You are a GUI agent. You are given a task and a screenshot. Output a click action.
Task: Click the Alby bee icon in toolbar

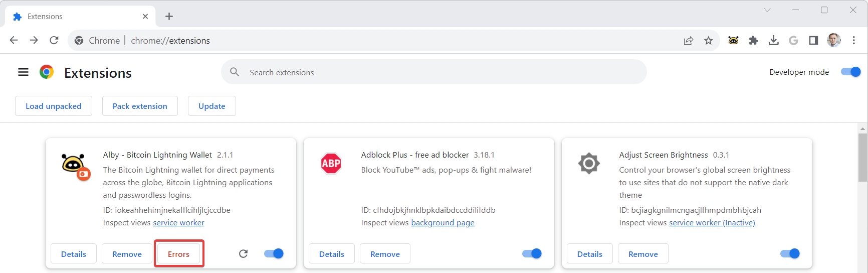[x=733, y=41]
